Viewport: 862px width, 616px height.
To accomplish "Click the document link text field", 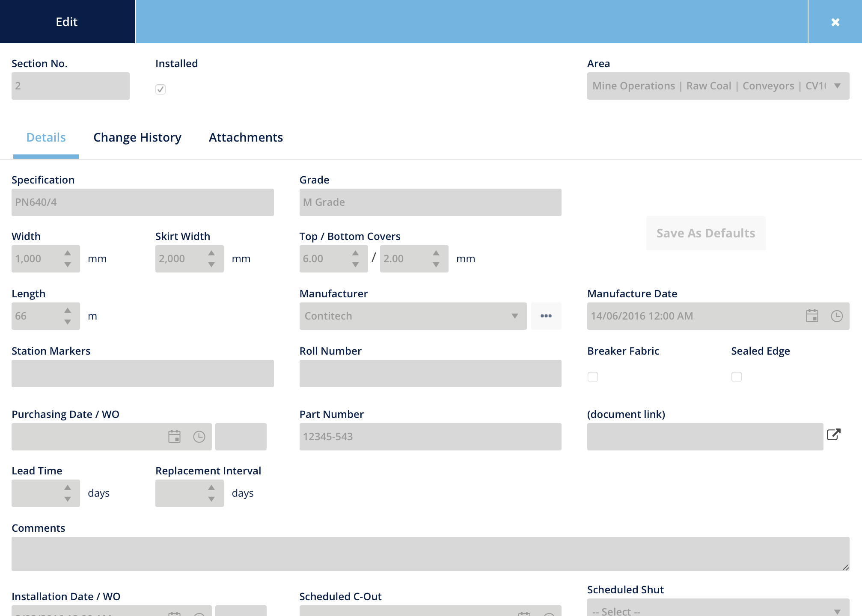I will click(705, 437).
